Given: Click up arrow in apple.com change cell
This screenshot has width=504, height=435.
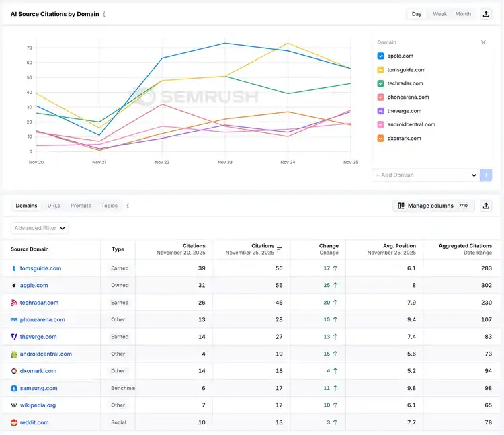Looking at the screenshot, I should point(335,285).
